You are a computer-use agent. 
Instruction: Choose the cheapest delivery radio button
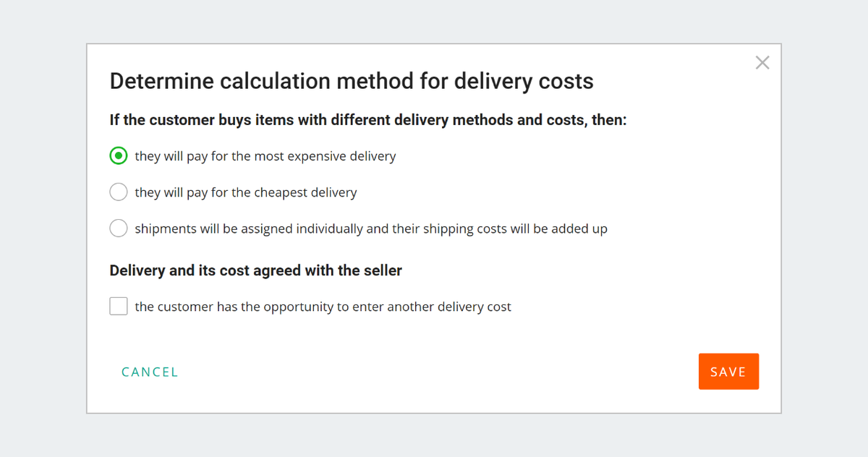pyautogui.click(x=119, y=192)
